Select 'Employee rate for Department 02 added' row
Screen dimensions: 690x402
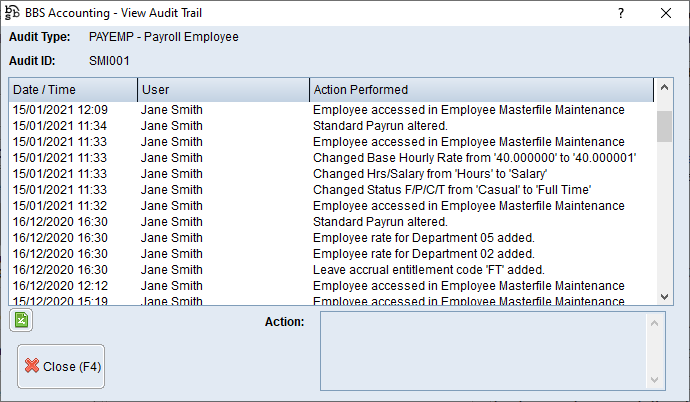tap(424, 254)
